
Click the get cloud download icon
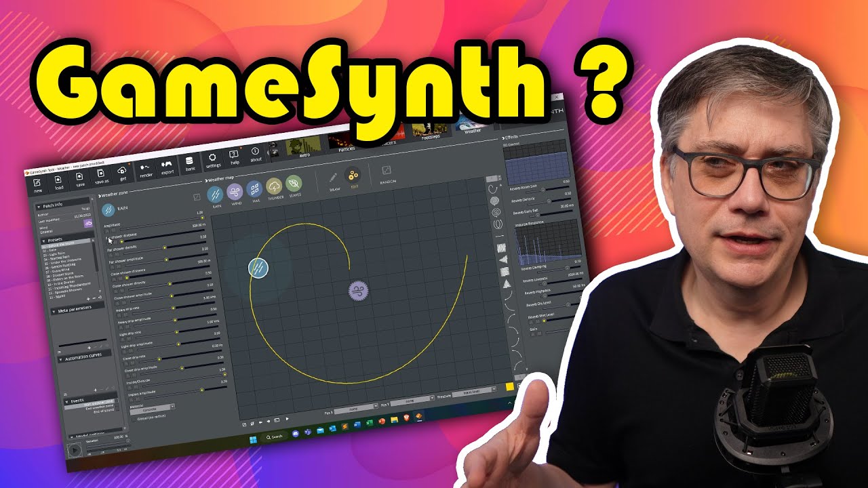(122, 171)
